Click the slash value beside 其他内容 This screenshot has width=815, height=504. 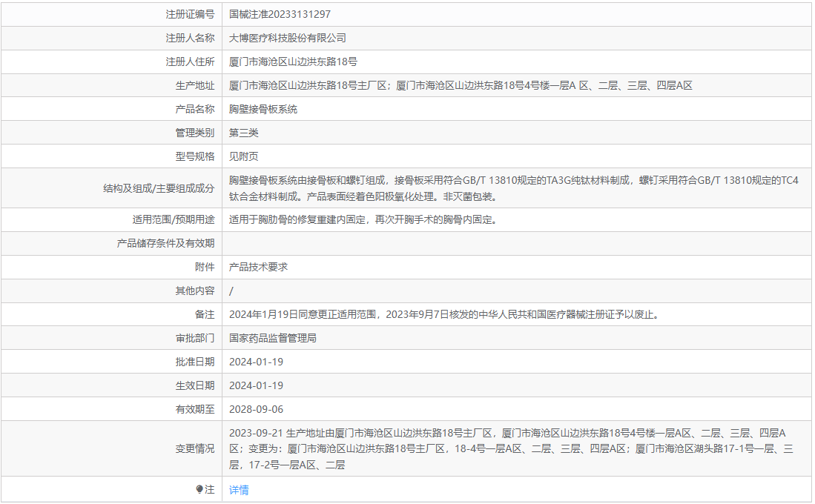pos(231,291)
